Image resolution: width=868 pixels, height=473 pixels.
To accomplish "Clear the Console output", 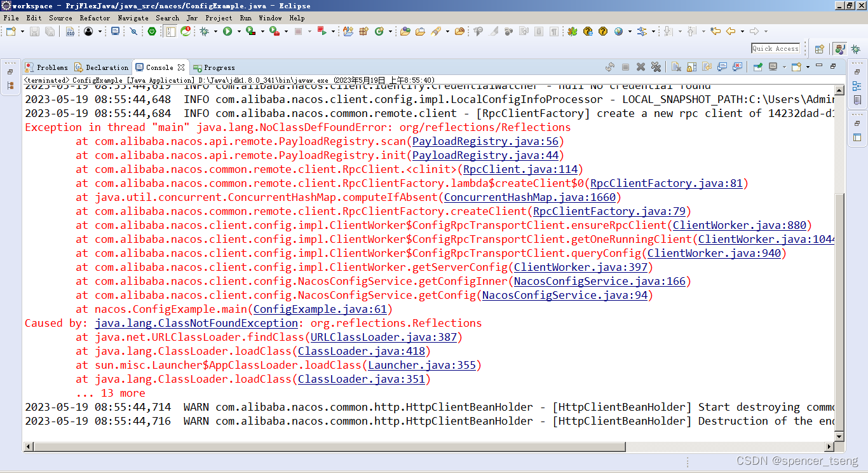I will [677, 67].
